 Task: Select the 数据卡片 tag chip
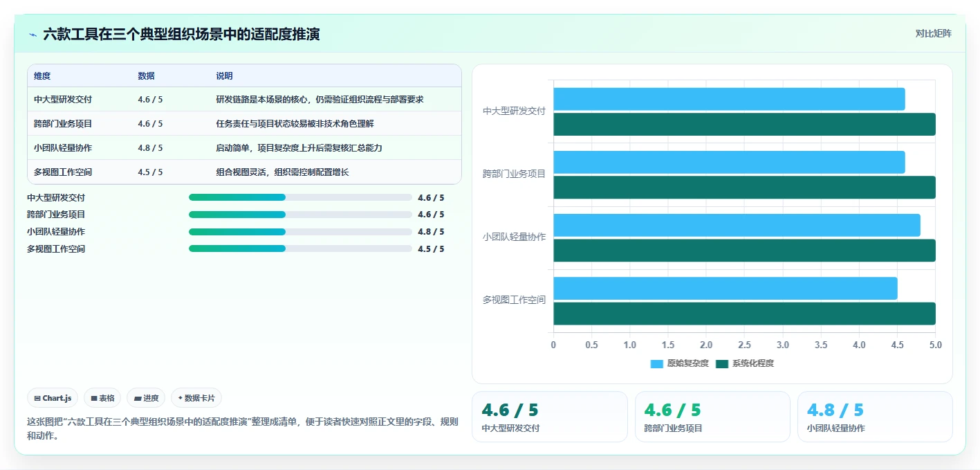tap(196, 398)
